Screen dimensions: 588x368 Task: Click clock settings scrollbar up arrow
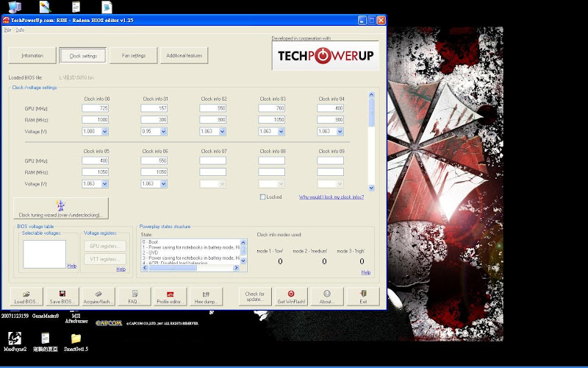pos(371,95)
